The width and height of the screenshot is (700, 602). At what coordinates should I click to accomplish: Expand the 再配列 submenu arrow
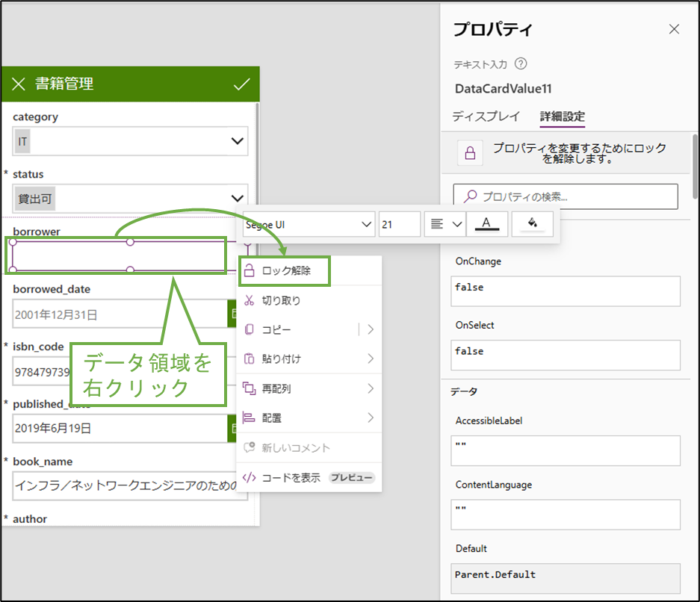(371, 388)
